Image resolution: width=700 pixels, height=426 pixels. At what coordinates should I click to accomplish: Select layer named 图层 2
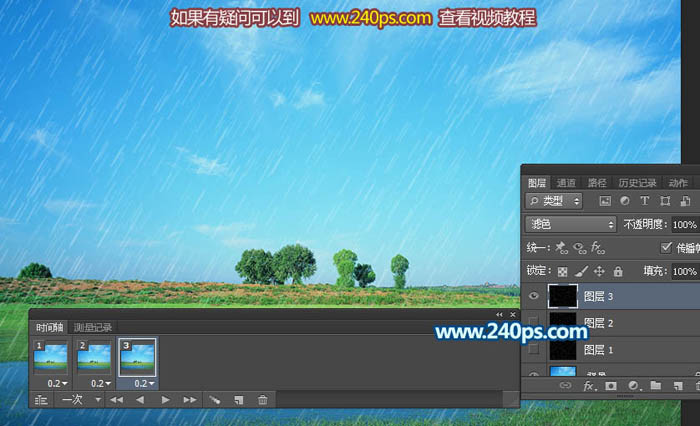[x=598, y=323]
